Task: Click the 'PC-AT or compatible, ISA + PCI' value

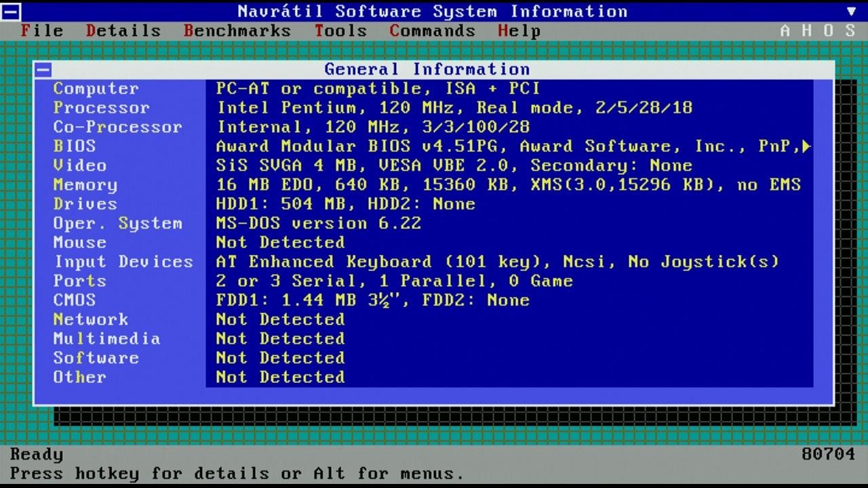Action: coord(378,88)
